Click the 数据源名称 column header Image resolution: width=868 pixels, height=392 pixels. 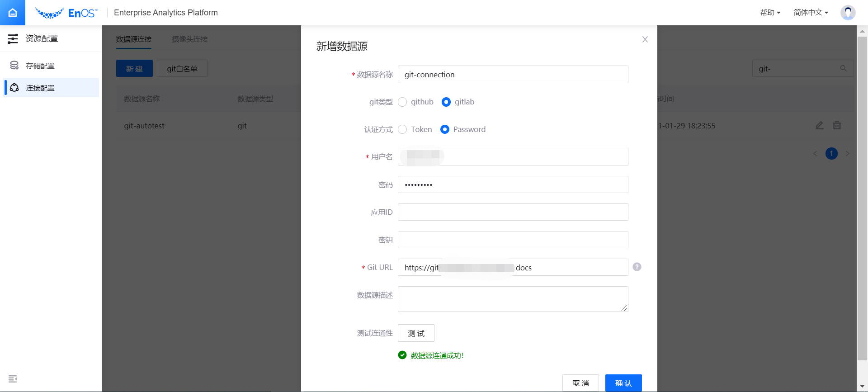(142, 99)
